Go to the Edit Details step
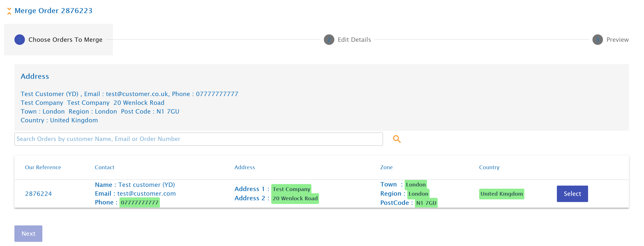The height and width of the screenshot is (246, 644). click(354, 40)
